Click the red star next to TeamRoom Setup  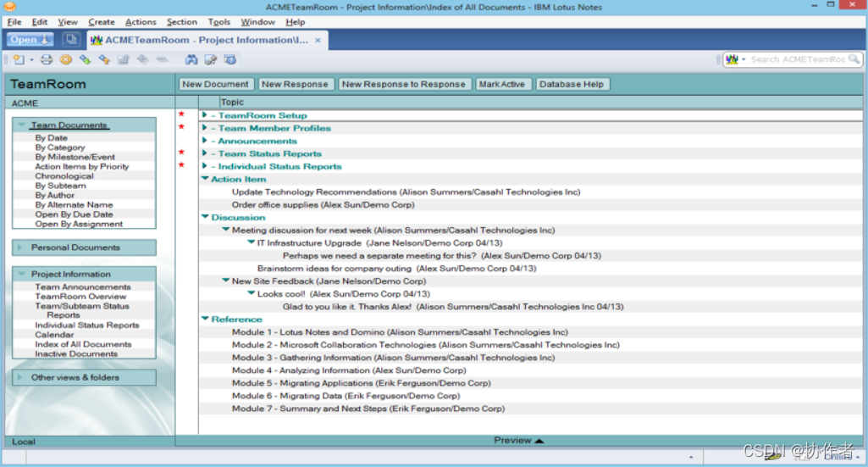pyautogui.click(x=181, y=114)
